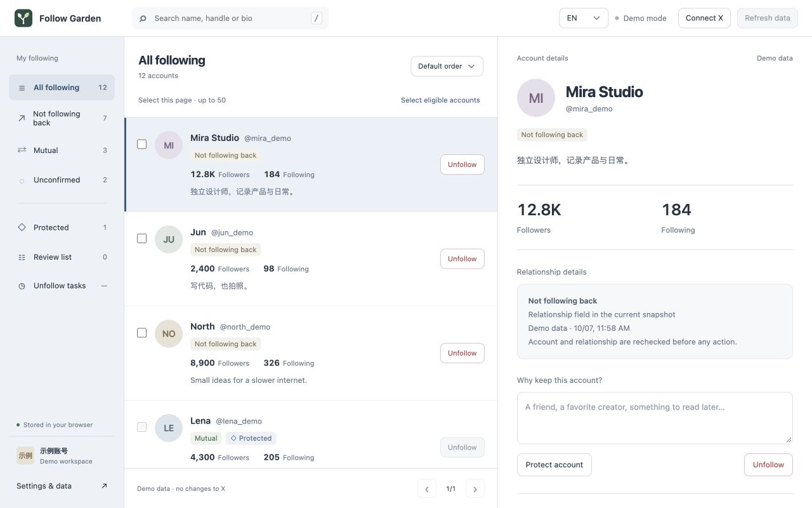Show Mutual accounts filter
Image resolution: width=812 pixels, height=508 pixels.
[62, 150]
